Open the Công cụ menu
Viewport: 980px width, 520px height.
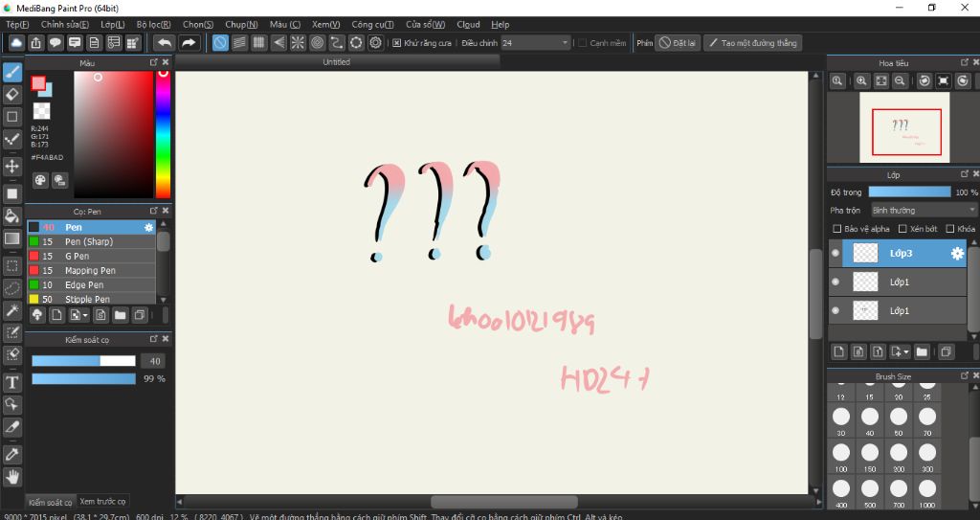click(x=372, y=24)
